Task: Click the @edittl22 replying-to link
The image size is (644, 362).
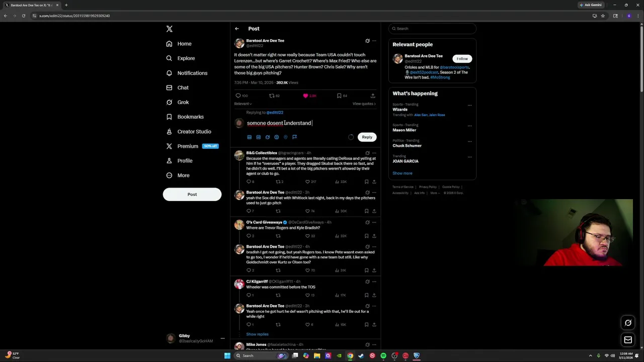Action: click(x=275, y=113)
